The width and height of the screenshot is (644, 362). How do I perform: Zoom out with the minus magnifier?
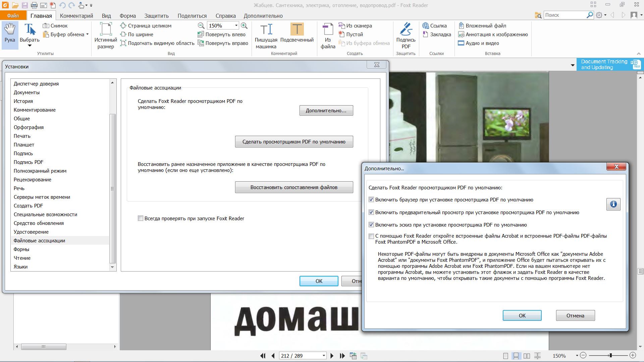coord(201,25)
